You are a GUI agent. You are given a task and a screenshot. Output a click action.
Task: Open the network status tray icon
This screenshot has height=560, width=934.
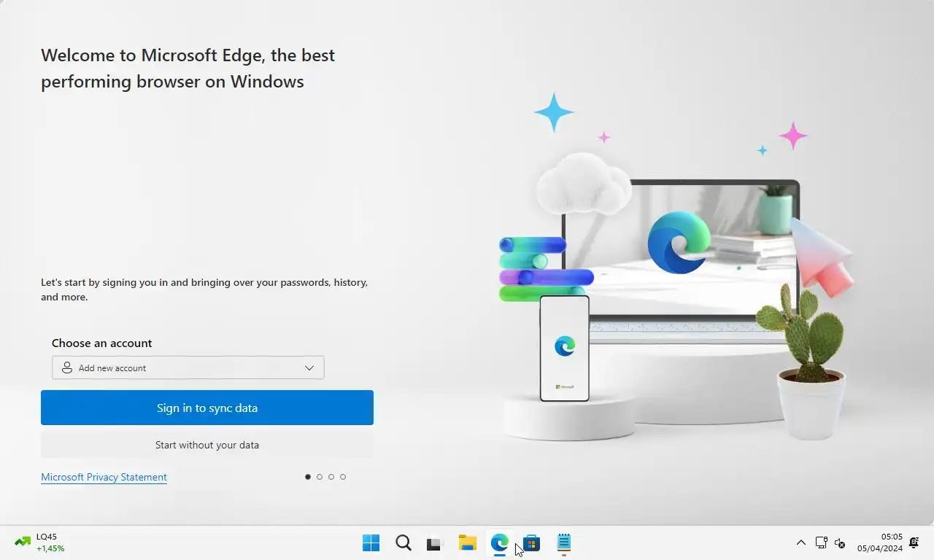(x=821, y=542)
